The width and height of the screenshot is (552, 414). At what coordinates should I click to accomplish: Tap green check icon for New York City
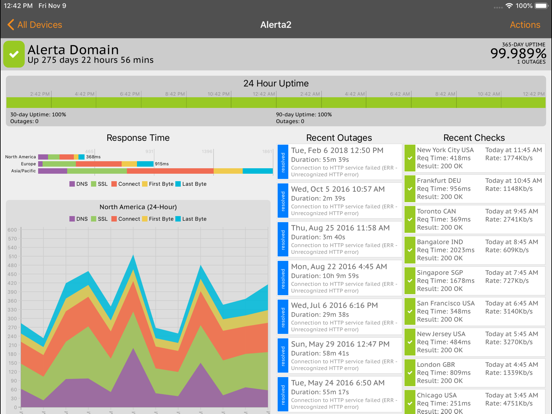click(x=410, y=158)
